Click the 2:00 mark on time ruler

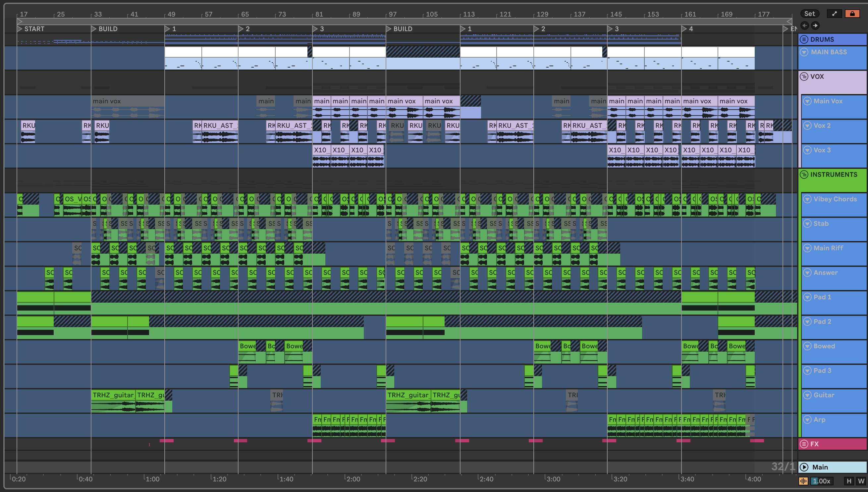[x=353, y=479]
